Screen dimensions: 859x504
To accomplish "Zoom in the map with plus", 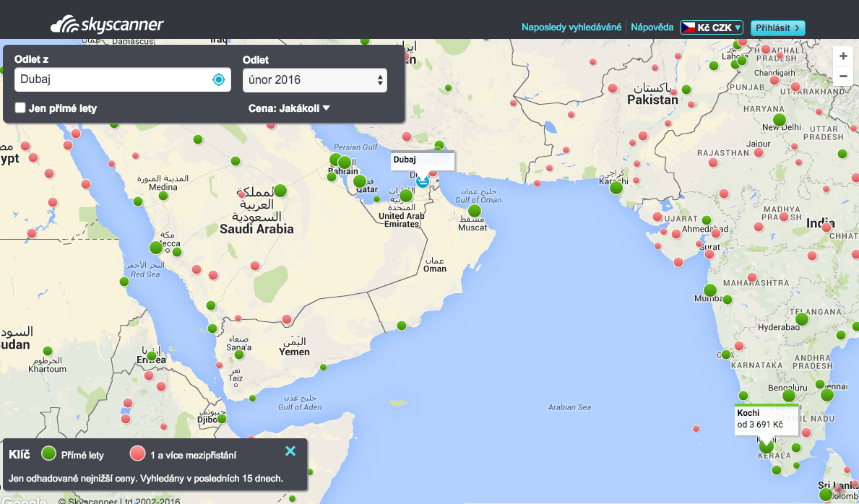I will point(843,56).
